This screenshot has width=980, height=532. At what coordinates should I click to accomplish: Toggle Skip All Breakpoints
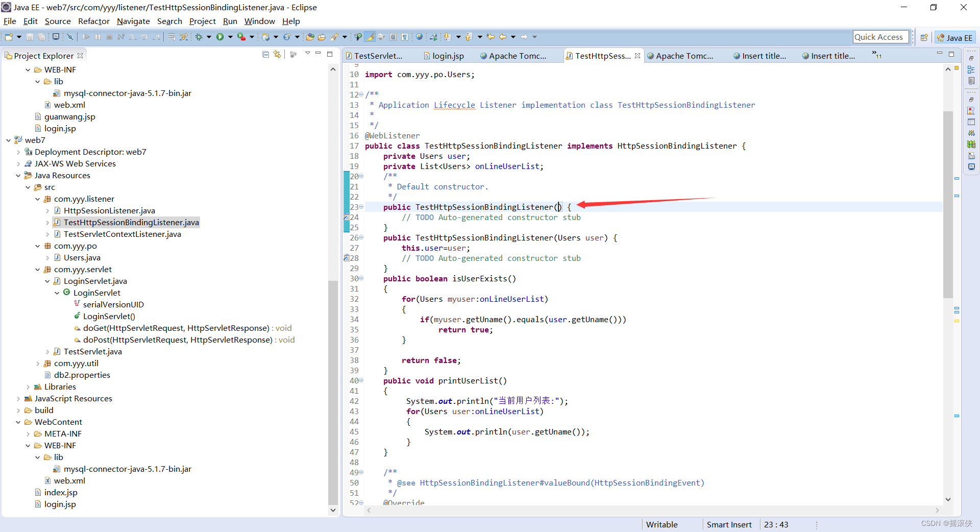pyautogui.click(x=70, y=37)
